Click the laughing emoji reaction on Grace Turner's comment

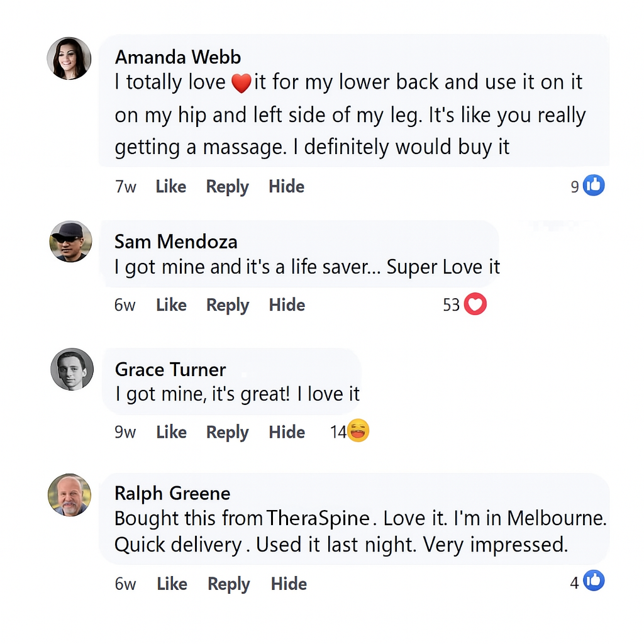pyautogui.click(x=358, y=431)
